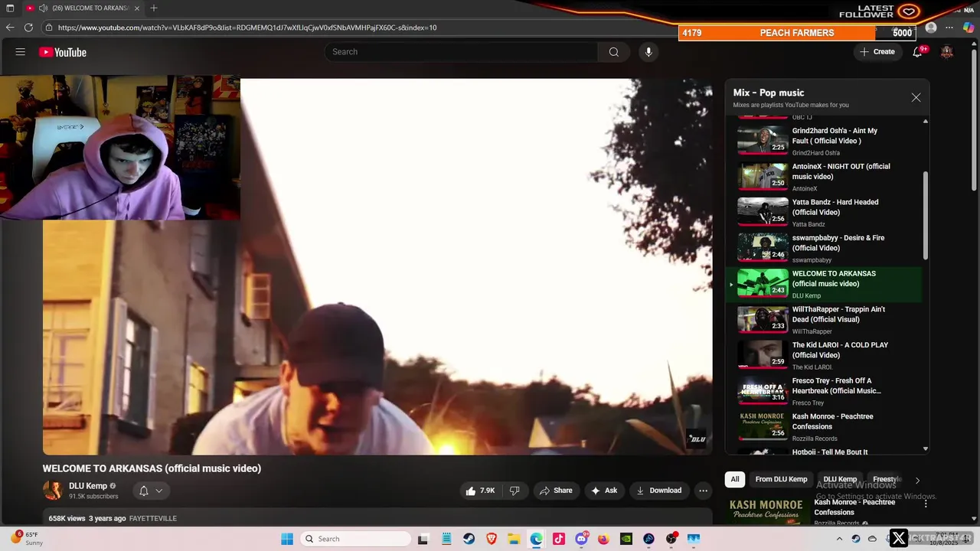Open tab actions menu in browser
Screen dimensions: 980x551
point(9,8)
